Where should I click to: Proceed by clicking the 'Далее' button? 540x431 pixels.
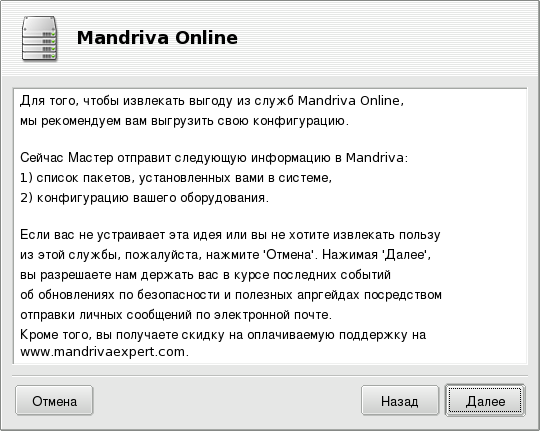[485, 400]
